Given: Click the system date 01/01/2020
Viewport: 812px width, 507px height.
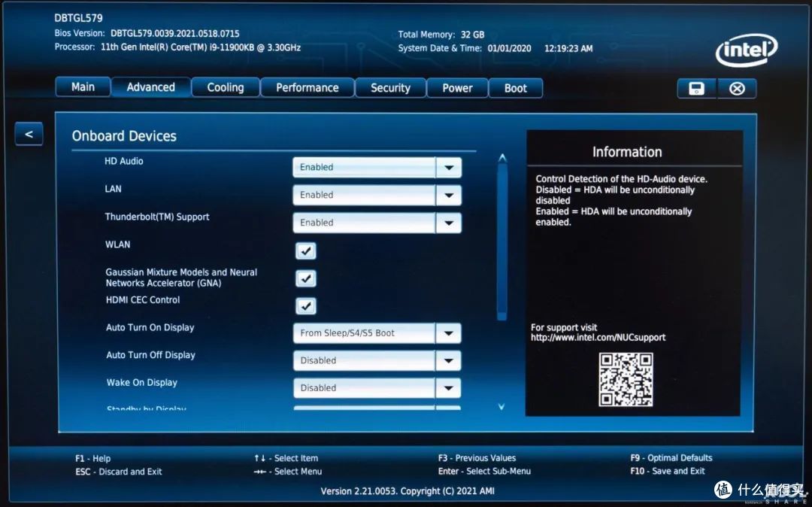Looking at the screenshot, I should tap(510, 48).
